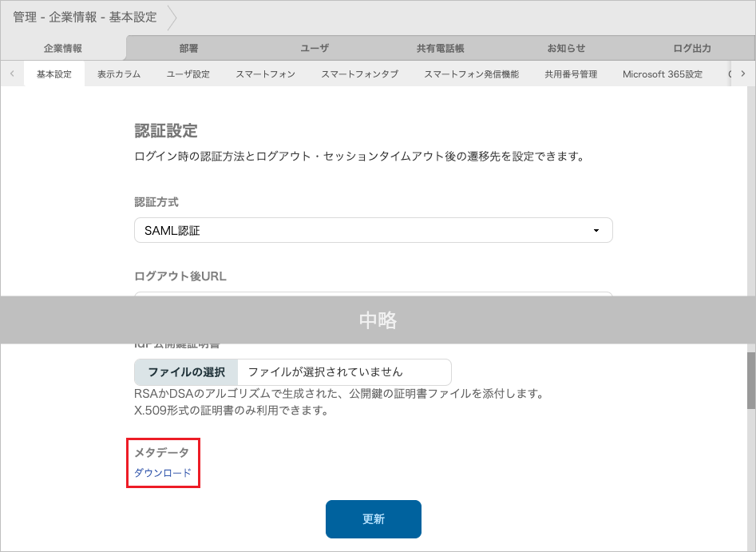Click the ログアウト後URL label

point(180,276)
